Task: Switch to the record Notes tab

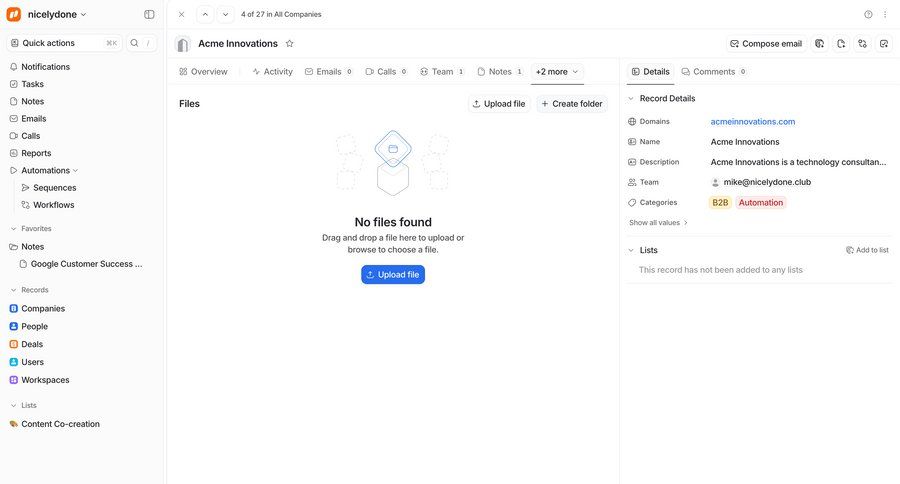Action: [500, 72]
